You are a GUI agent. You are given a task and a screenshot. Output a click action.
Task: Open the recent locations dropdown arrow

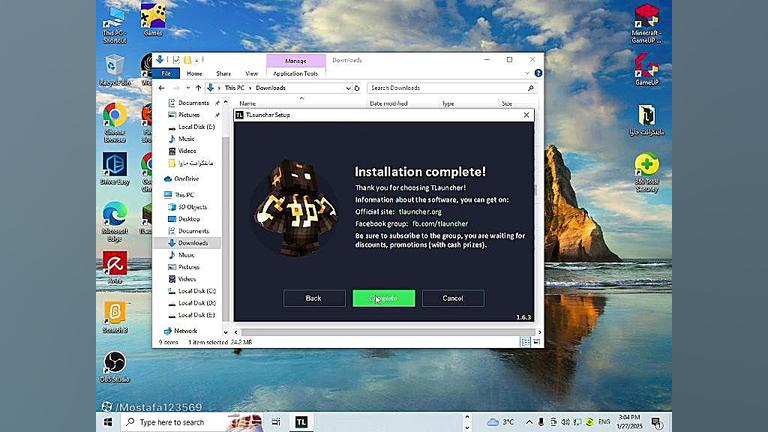(x=188, y=88)
